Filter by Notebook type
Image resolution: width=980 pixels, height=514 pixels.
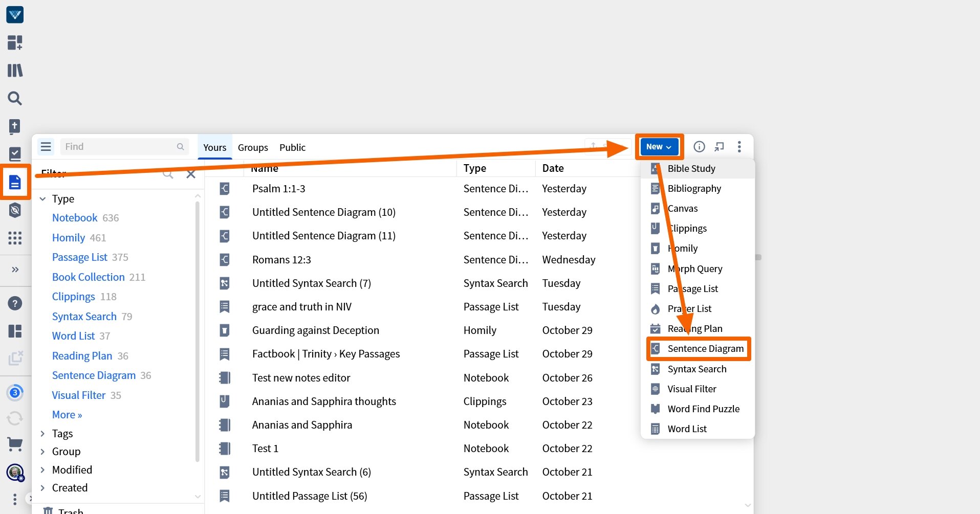pos(75,218)
